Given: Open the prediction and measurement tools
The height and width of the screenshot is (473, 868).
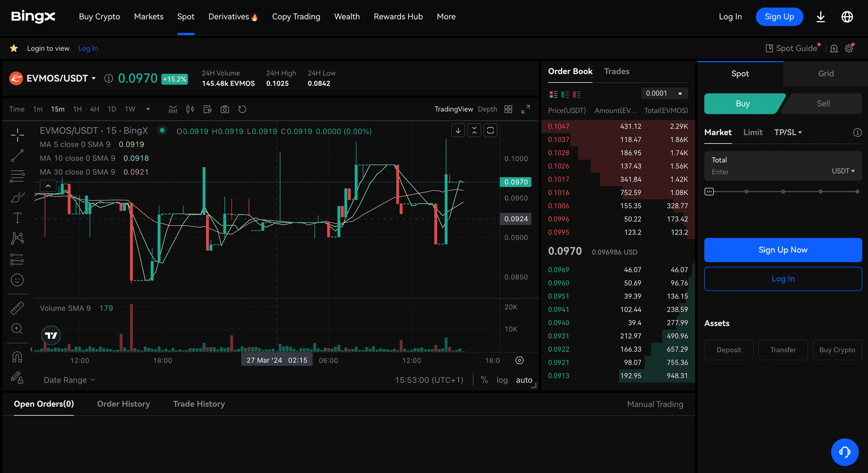Looking at the screenshot, I should [17, 259].
